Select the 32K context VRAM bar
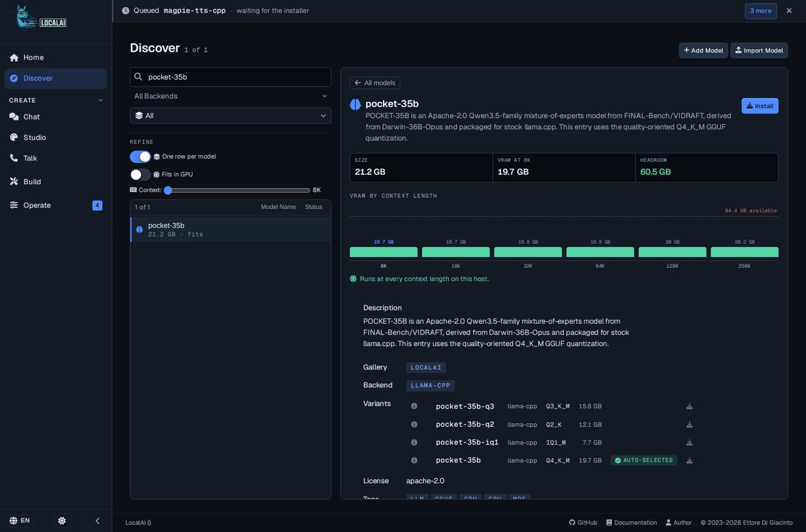The image size is (806, 532). pyautogui.click(x=528, y=252)
